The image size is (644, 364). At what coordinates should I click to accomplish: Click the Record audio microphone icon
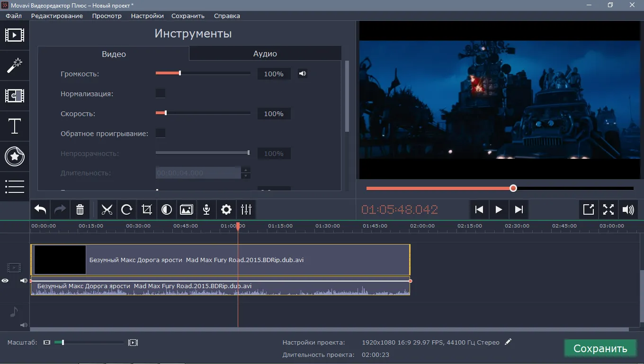(x=206, y=209)
